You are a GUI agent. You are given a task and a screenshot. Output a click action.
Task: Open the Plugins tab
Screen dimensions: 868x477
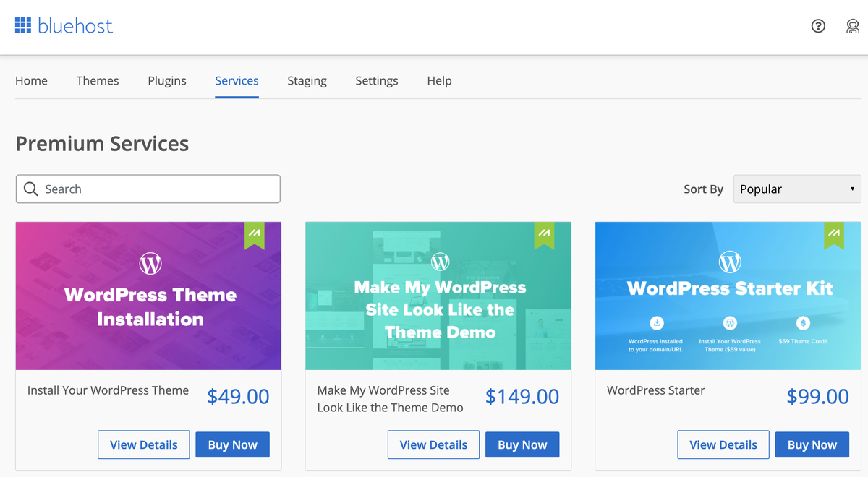click(167, 80)
